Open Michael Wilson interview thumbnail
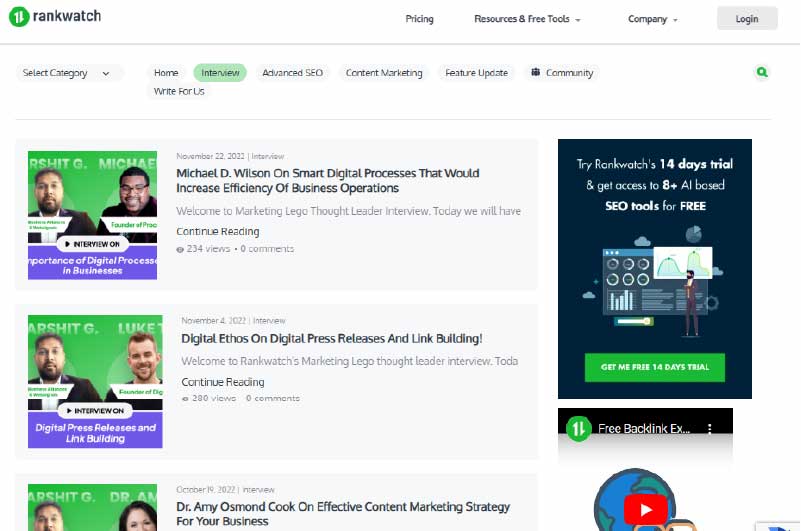Viewport: 801px width, 531px height. [92, 215]
